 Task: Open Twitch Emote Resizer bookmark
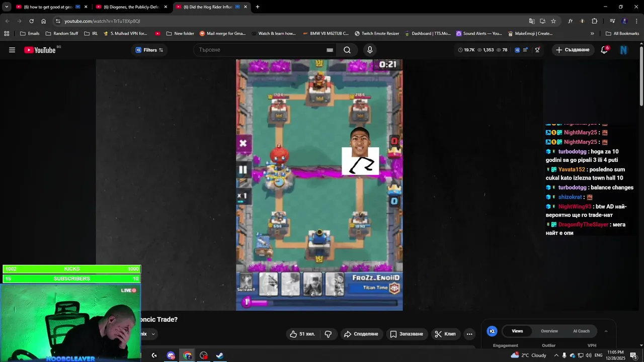click(x=376, y=34)
